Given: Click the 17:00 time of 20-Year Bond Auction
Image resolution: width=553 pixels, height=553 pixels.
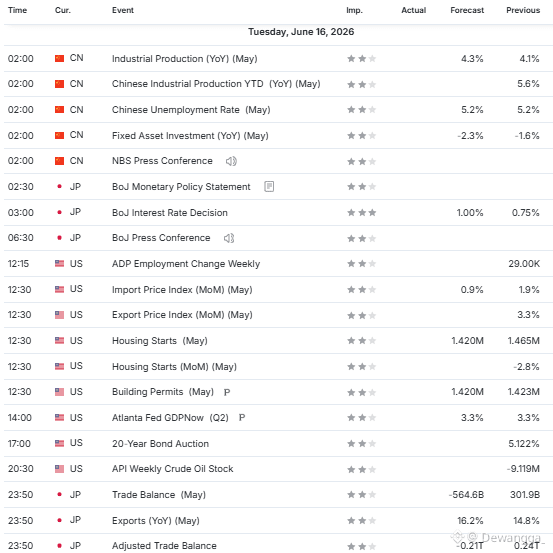Looking at the screenshot, I should click(x=19, y=444).
